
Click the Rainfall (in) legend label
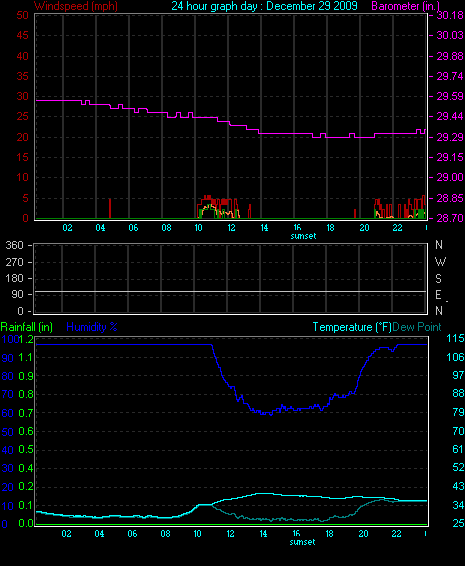[x=27, y=327]
